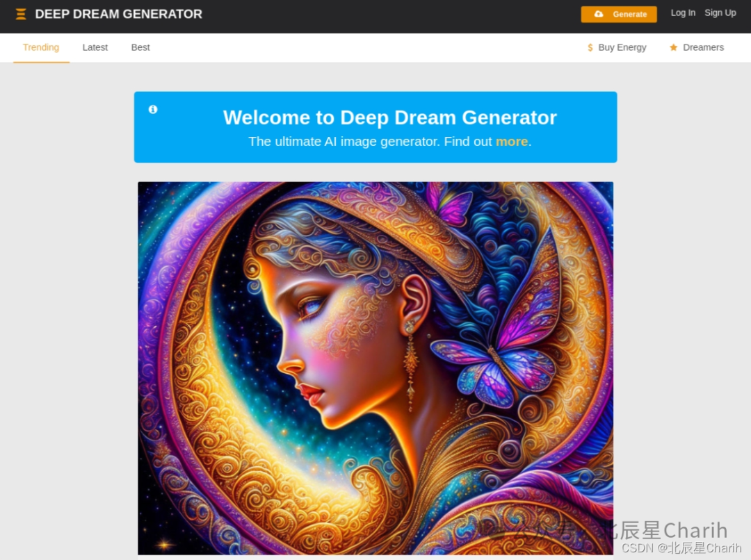Viewport: 751px width, 560px height.
Task: Switch to the Best tab
Action: pyautogui.click(x=140, y=47)
